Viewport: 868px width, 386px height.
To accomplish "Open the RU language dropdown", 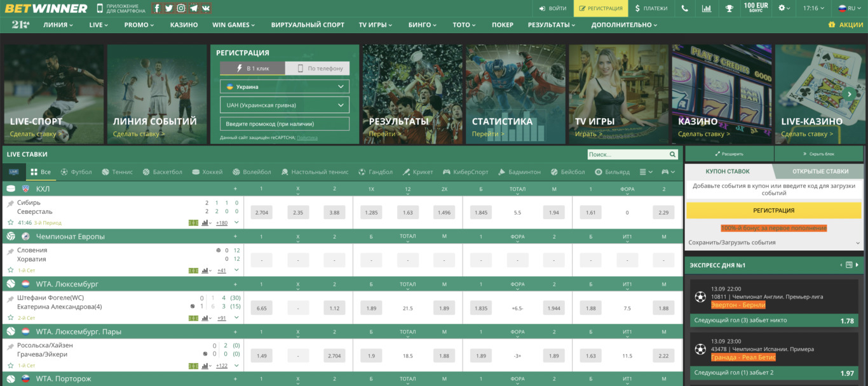I will click(849, 8).
